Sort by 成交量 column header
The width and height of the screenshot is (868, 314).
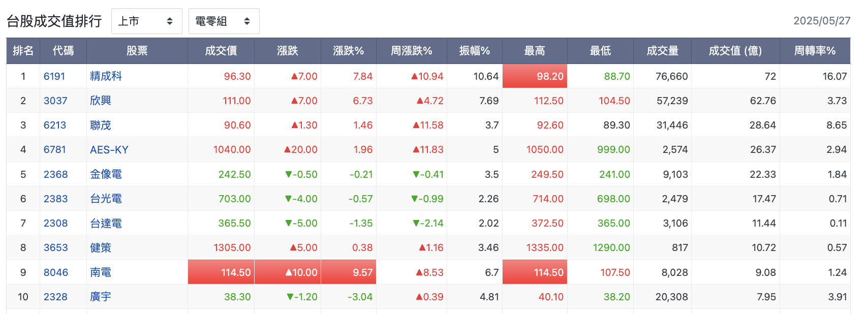pyautogui.click(x=663, y=51)
